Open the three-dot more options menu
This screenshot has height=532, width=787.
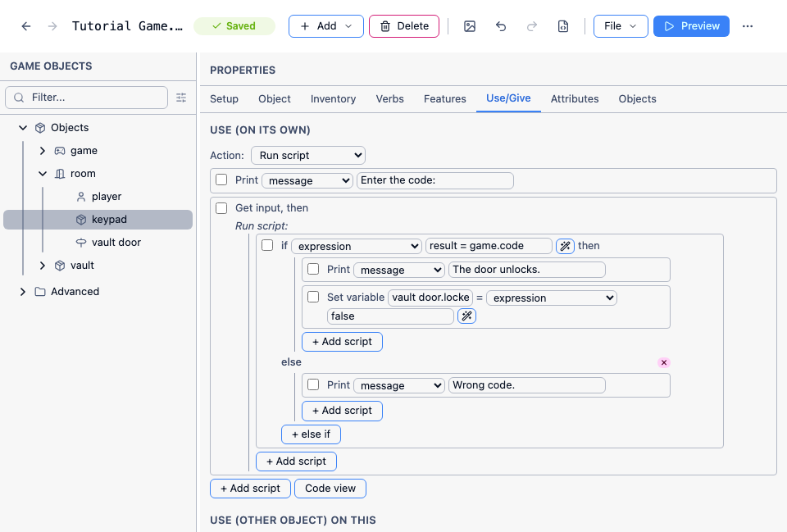click(748, 26)
